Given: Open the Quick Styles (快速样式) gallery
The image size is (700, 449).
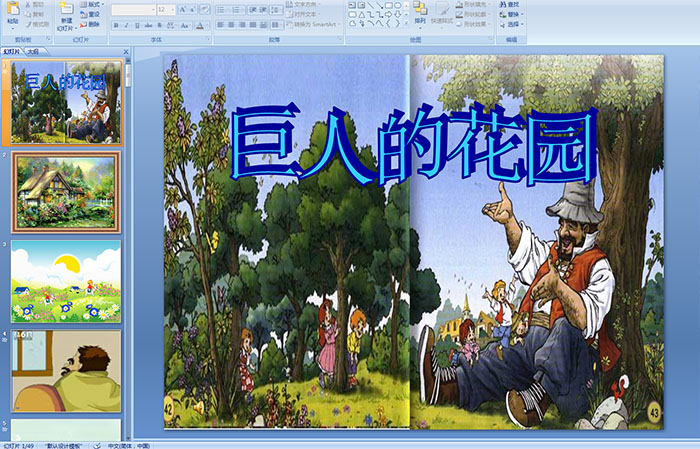Looking at the screenshot, I should coord(442,16).
